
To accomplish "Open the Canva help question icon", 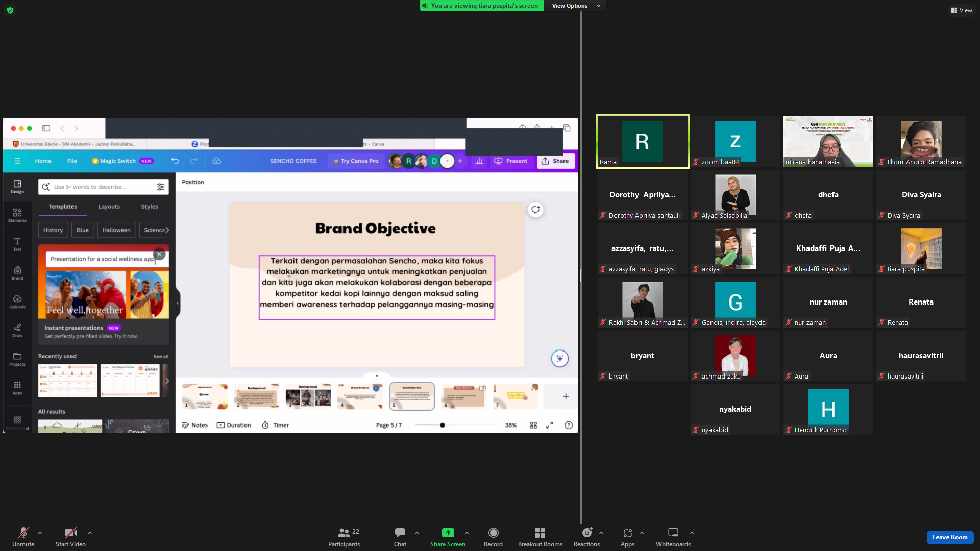I will click(x=569, y=425).
